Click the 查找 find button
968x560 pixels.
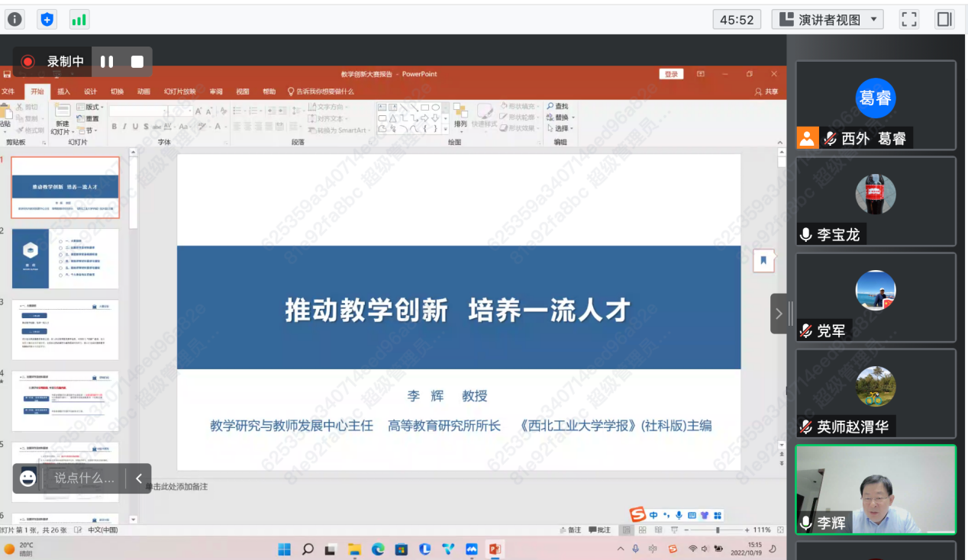[558, 107]
